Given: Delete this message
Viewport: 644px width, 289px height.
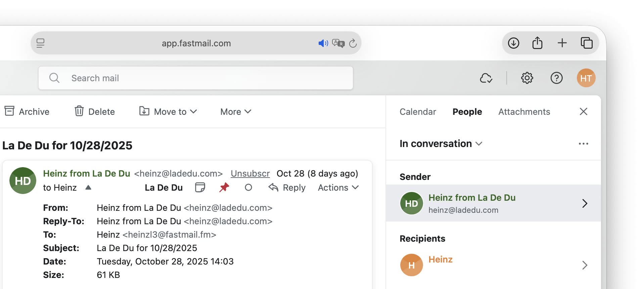Looking at the screenshot, I should tap(94, 111).
